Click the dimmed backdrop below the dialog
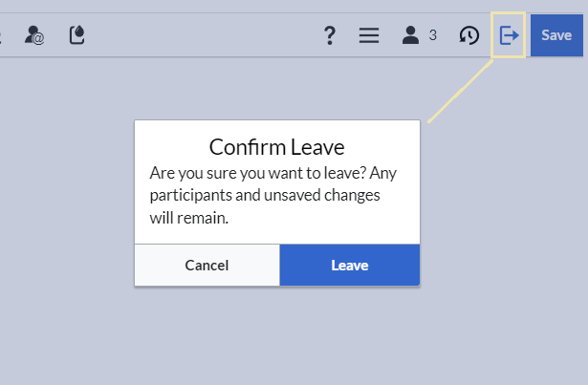This screenshot has height=385, width=588. (x=277, y=334)
